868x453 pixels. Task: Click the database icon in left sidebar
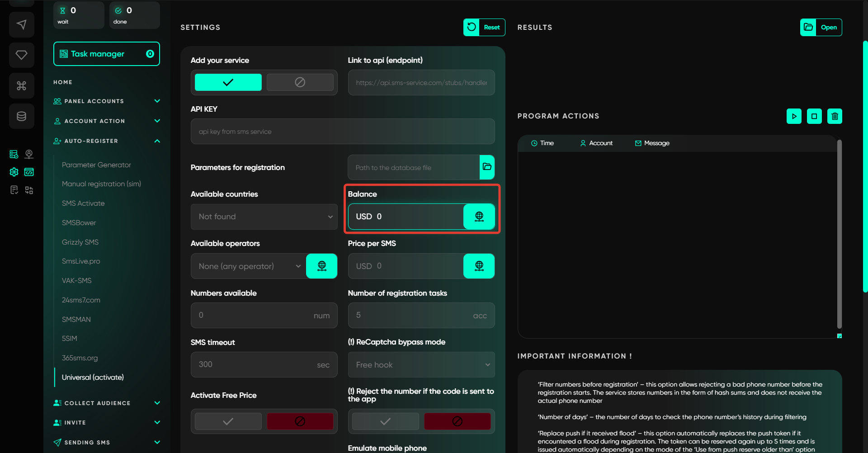coord(21,116)
